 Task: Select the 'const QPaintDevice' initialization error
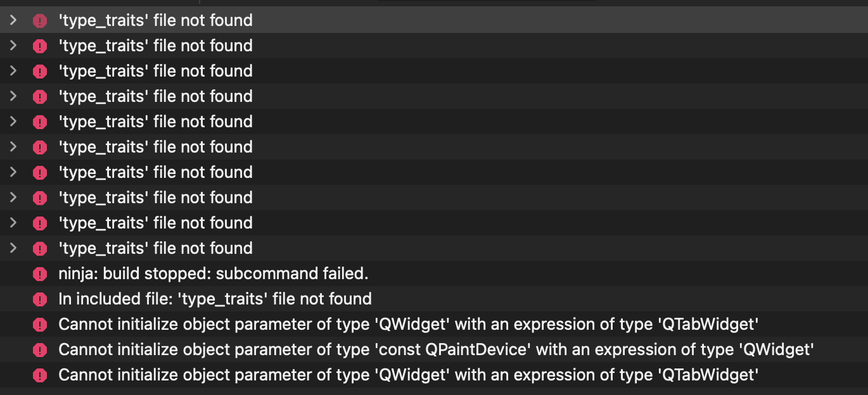pos(436,349)
